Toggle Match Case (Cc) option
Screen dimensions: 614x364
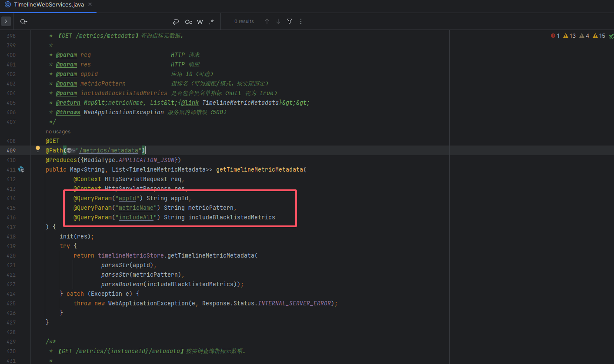click(189, 22)
